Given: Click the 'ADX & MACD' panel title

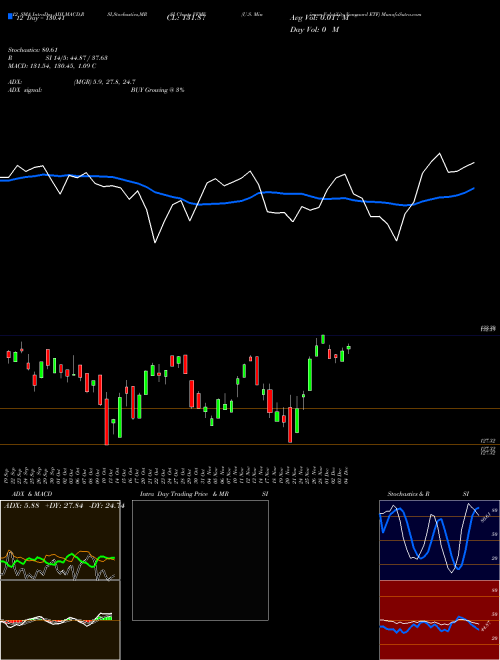Looking at the screenshot, I should [x=32, y=494].
